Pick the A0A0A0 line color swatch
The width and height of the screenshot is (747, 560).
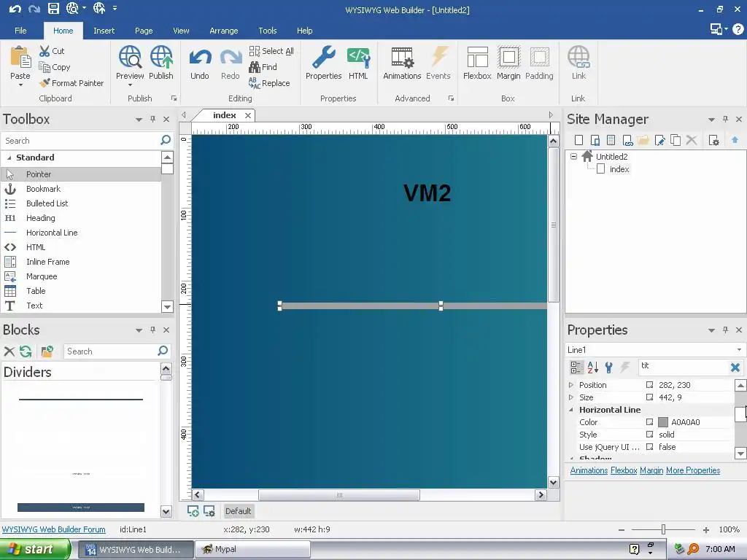(x=662, y=422)
